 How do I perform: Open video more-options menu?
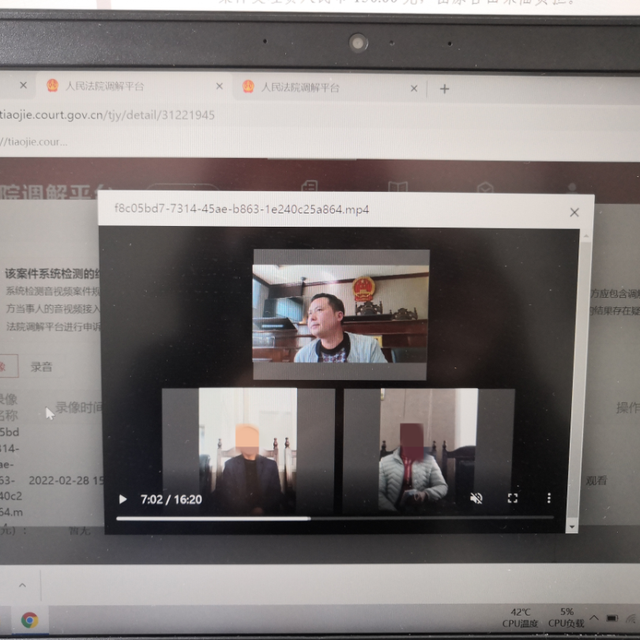pyautogui.click(x=549, y=498)
